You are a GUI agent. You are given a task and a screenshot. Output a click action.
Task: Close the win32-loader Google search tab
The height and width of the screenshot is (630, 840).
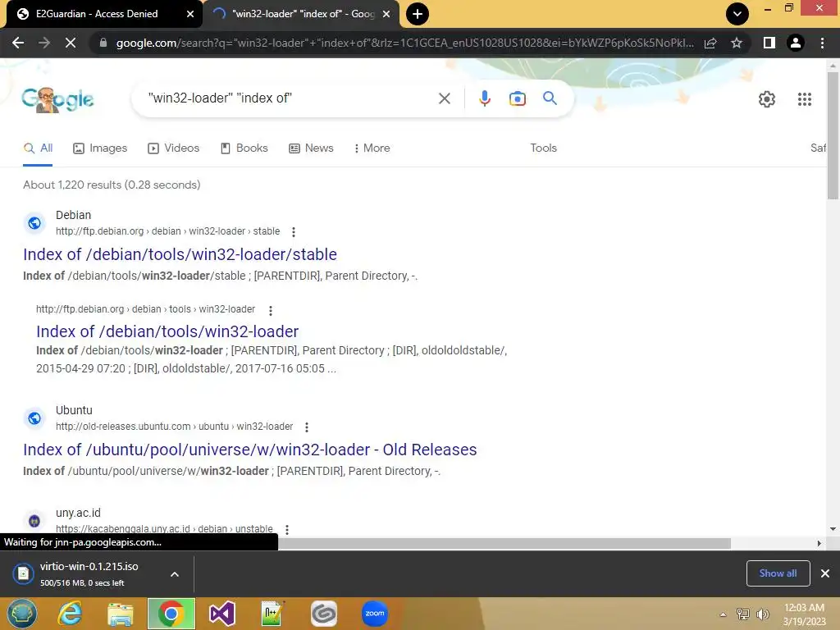click(386, 14)
